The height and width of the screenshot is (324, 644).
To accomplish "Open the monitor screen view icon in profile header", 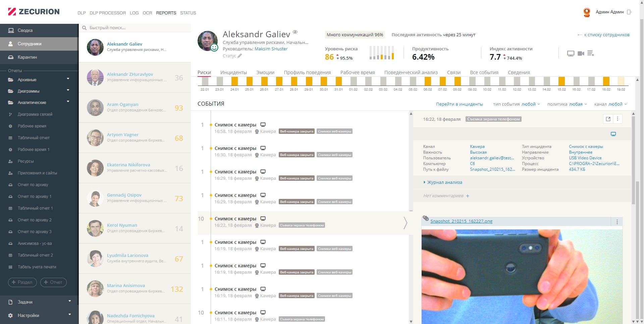I will [x=571, y=53].
